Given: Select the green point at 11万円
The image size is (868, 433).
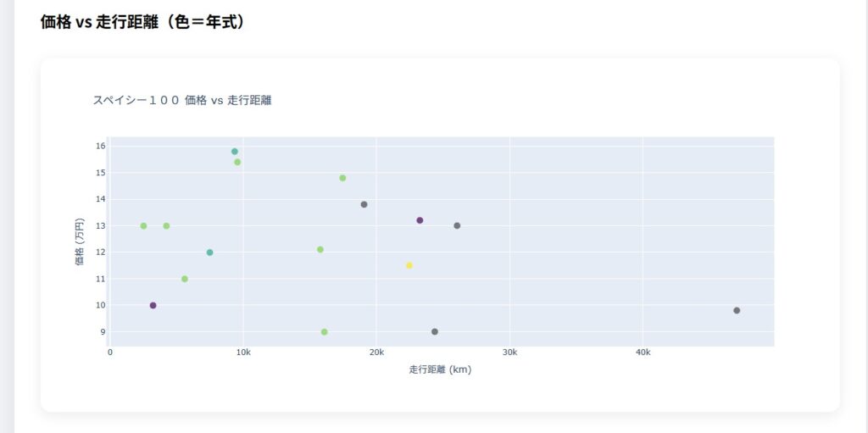Looking at the screenshot, I should point(185,279).
